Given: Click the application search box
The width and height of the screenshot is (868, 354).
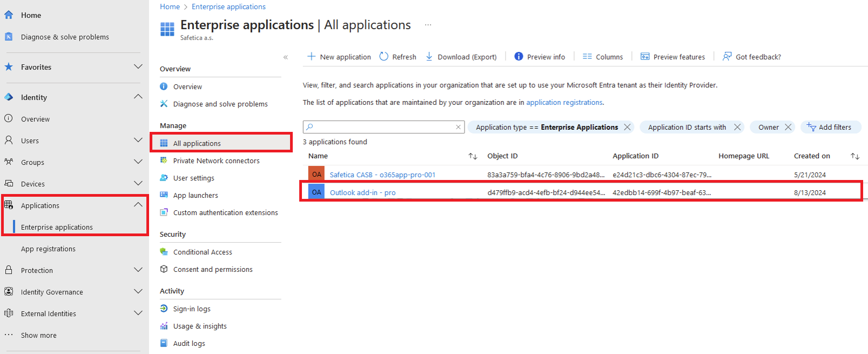Looking at the screenshot, I should point(383,127).
